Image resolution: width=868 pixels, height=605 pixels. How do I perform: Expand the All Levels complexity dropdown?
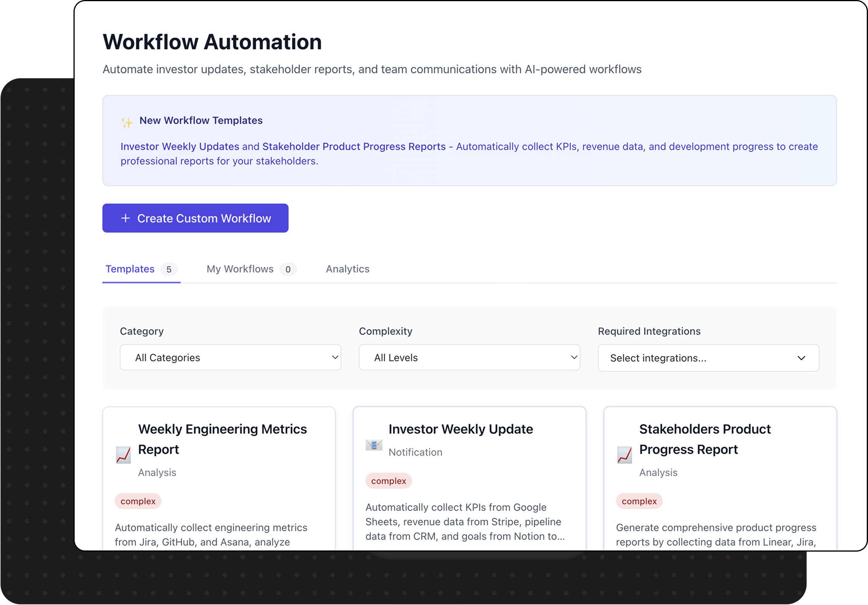[469, 357]
